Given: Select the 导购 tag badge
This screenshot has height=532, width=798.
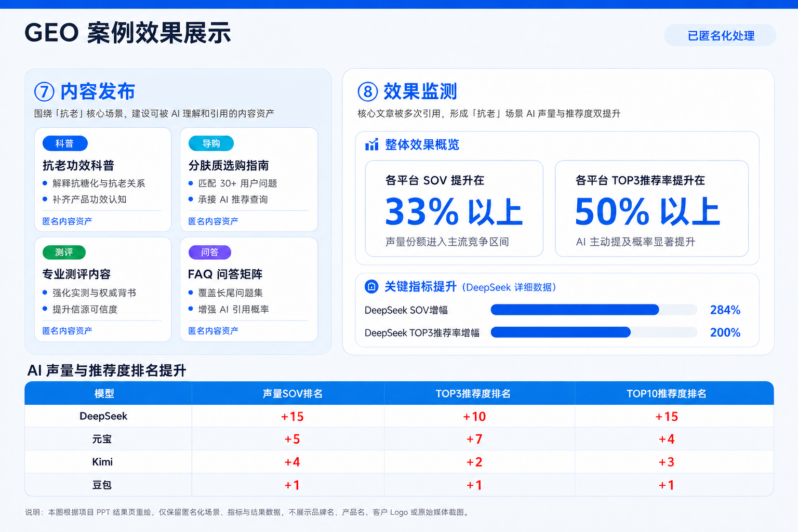Looking at the screenshot, I should point(211,143).
